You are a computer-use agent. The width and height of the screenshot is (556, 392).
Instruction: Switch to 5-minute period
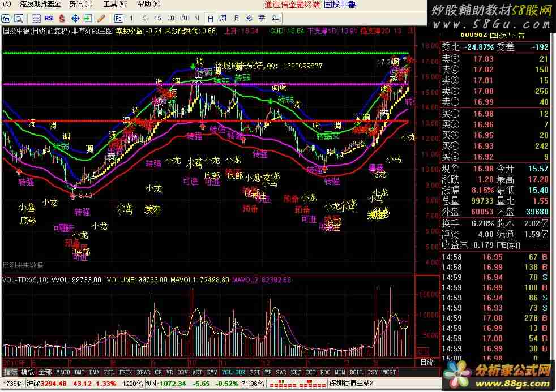[144, 18]
